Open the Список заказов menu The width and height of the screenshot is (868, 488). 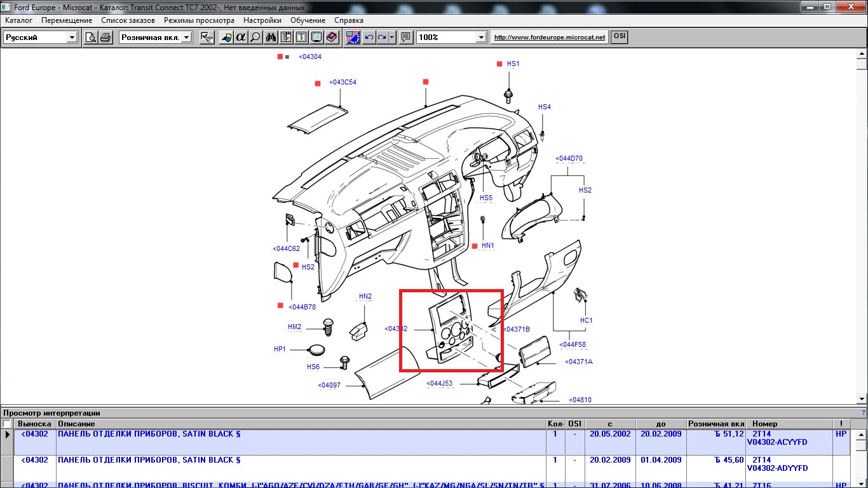(128, 20)
